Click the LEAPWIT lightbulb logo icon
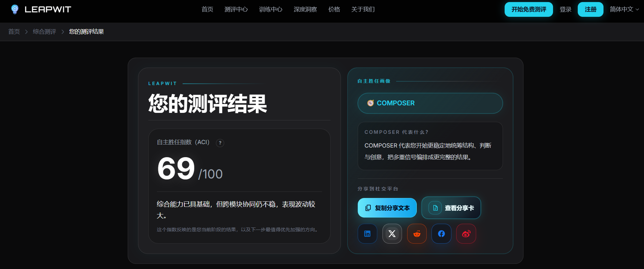Image resolution: width=644 pixels, height=269 pixels. [x=14, y=9]
